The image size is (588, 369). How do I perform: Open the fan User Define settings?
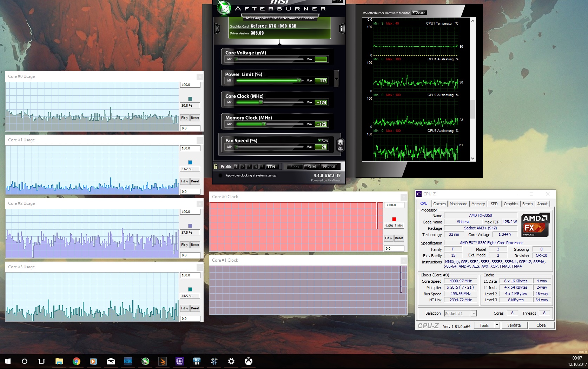(x=340, y=144)
